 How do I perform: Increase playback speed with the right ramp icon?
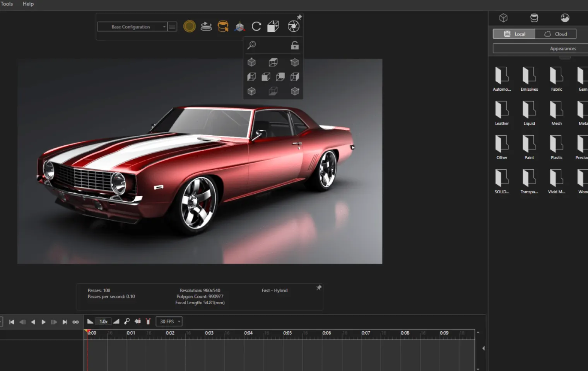[x=116, y=321]
